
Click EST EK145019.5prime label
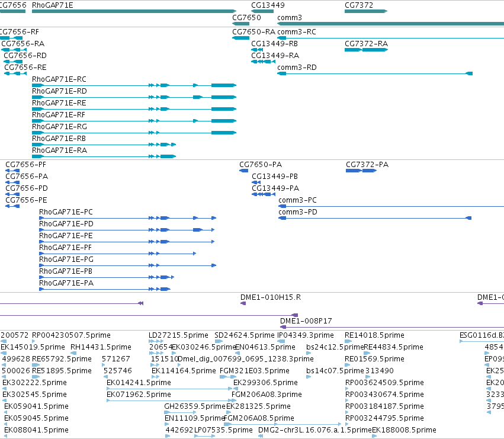coord(33,347)
